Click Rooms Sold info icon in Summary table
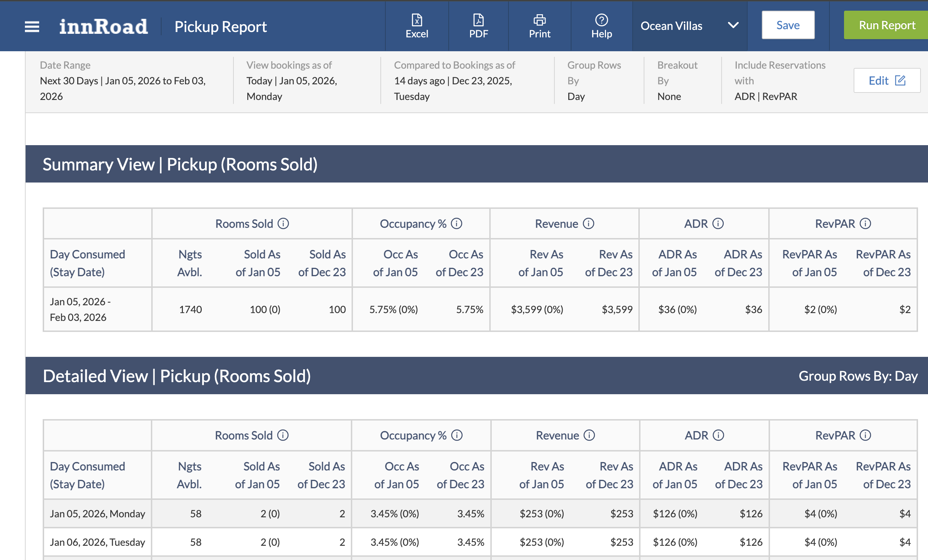928x560 pixels. [x=283, y=224]
